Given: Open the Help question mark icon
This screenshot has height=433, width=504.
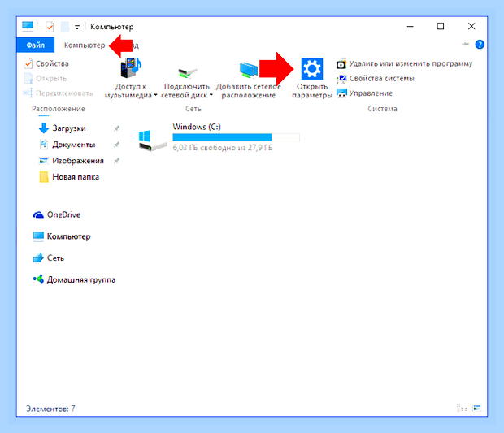Looking at the screenshot, I should pyautogui.click(x=480, y=45).
